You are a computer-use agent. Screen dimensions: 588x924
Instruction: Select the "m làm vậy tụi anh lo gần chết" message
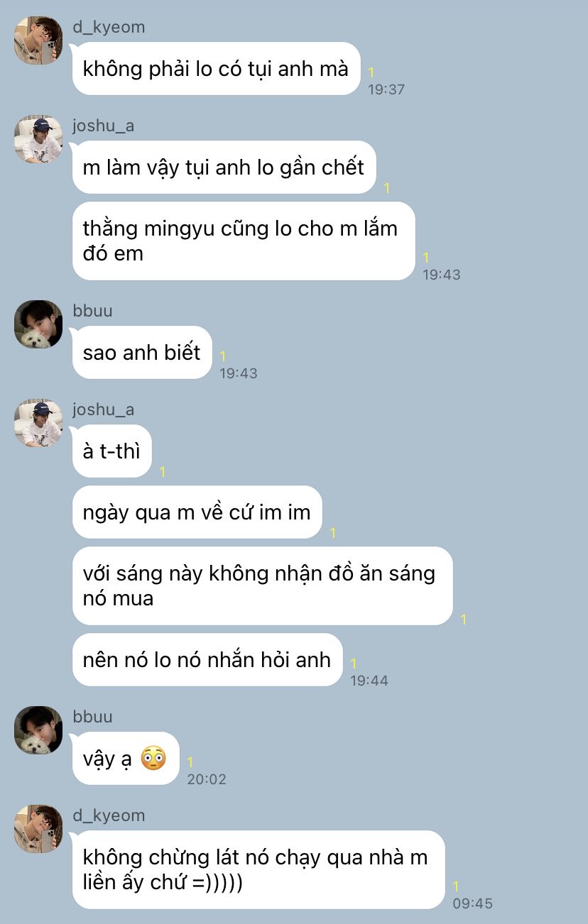coord(224,167)
